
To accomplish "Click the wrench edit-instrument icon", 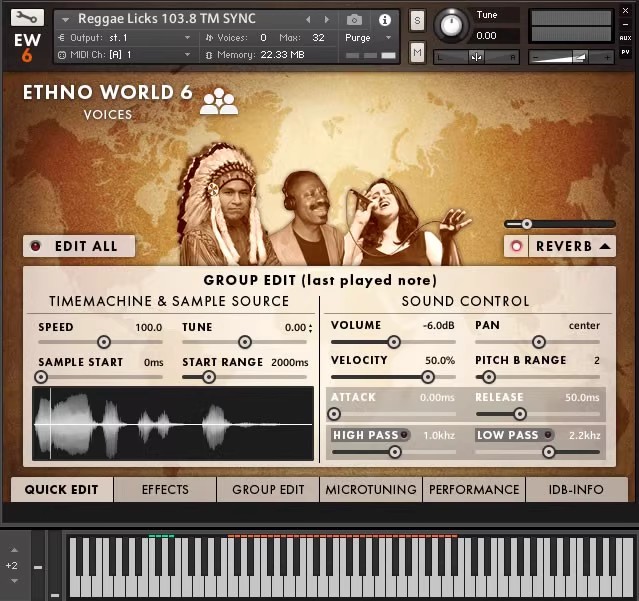I will pos(28,17).
